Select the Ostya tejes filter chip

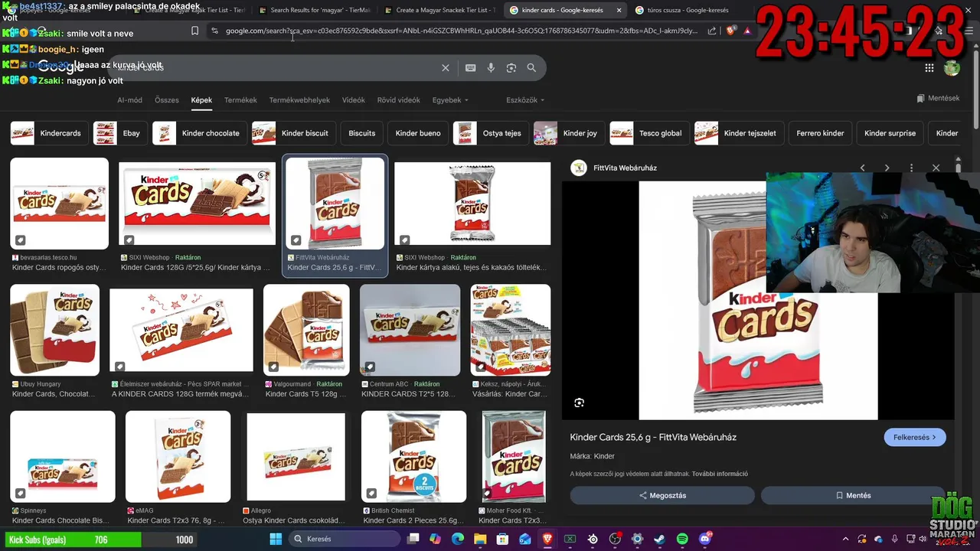coord(491,133)
